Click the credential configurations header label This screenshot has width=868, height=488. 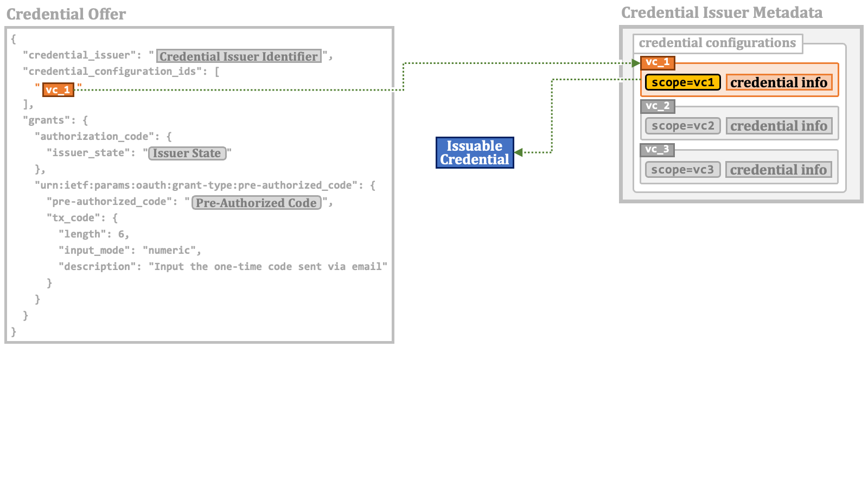click(717, 43)
